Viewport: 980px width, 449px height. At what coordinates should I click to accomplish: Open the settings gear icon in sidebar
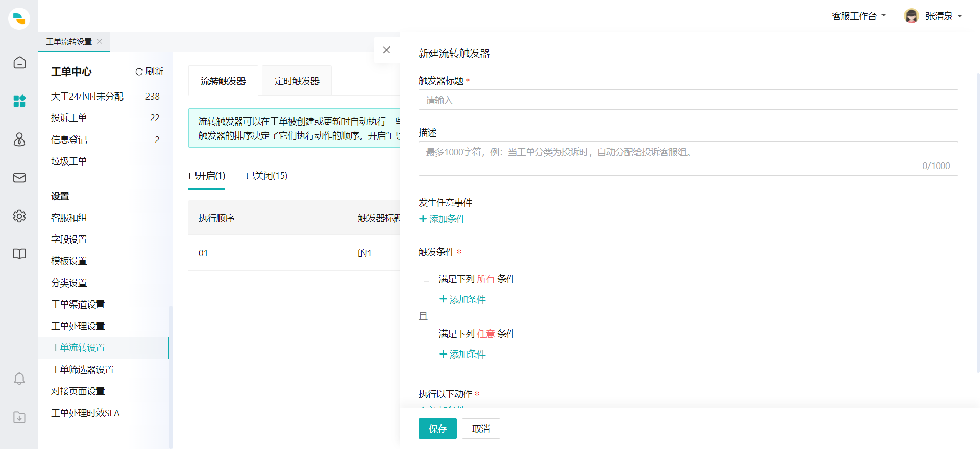tap(19, 216)
